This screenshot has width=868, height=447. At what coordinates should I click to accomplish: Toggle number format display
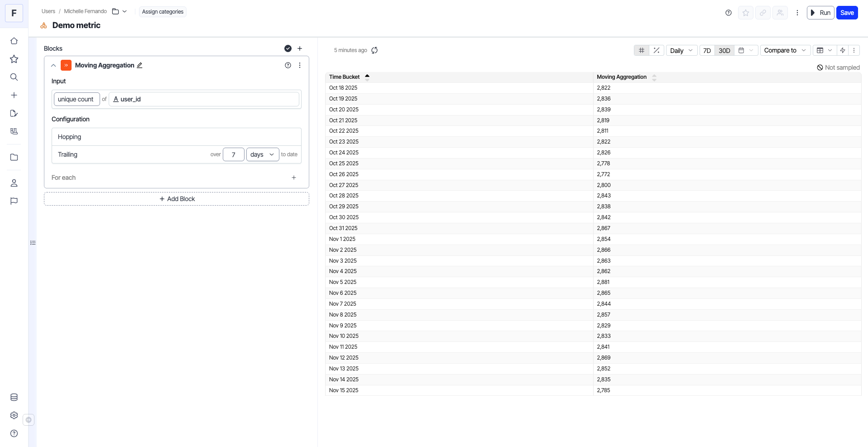642,50
